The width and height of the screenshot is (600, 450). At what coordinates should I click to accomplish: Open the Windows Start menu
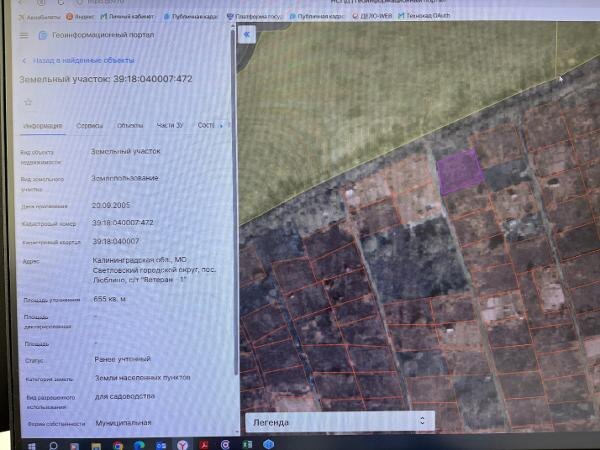pyautogui.click(x=32, y=446)
